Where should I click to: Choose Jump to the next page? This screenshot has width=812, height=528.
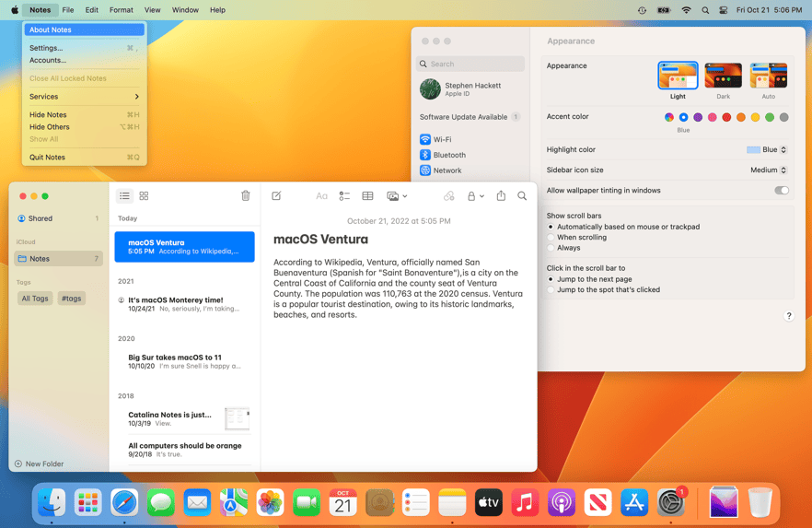551,279
